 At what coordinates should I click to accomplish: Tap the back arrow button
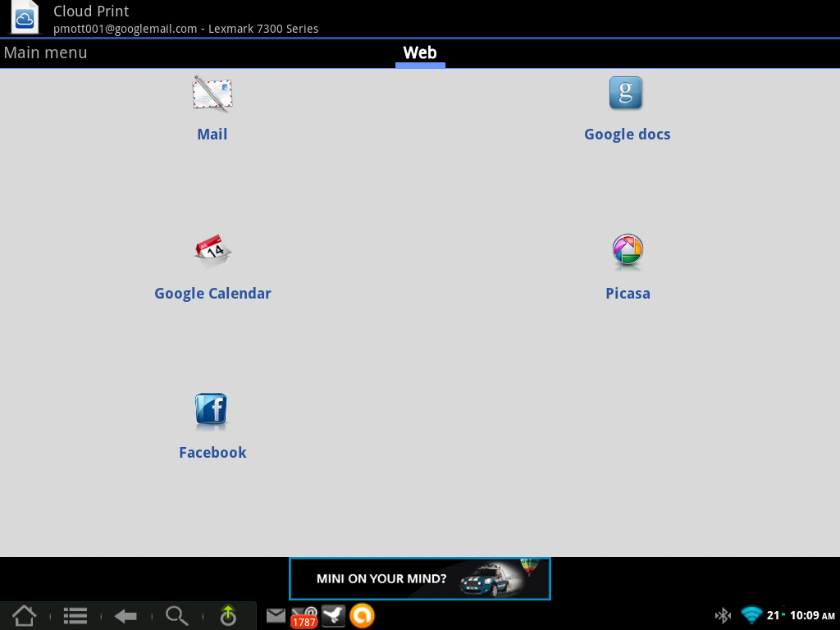(x=126, y=616)
